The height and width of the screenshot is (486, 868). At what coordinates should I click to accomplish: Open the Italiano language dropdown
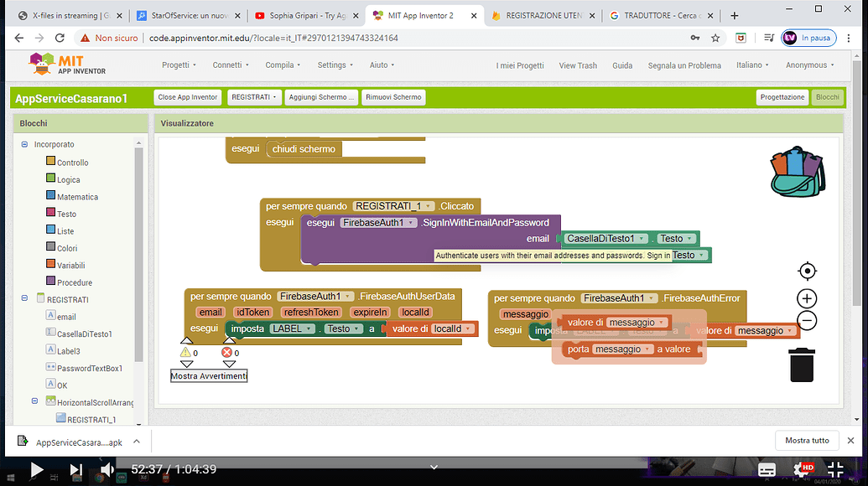pyautogui.click(x=752, y=65)
